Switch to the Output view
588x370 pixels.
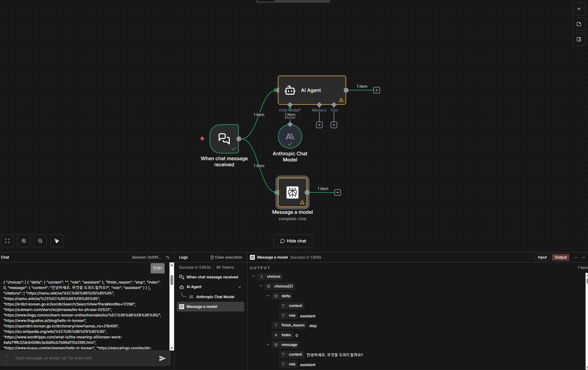560,257
